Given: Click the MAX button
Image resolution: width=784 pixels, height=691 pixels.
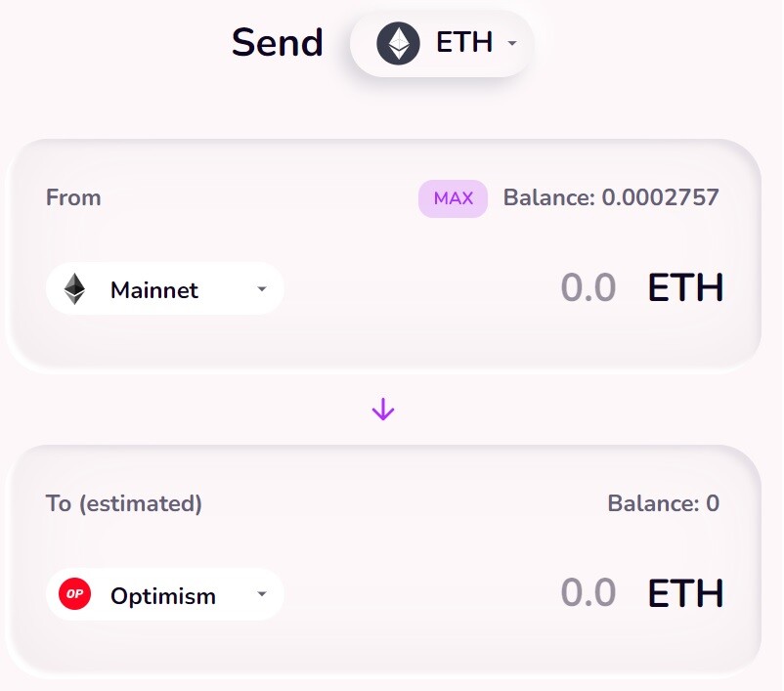Looking at the screenshot, I should [x=453, y=198].
